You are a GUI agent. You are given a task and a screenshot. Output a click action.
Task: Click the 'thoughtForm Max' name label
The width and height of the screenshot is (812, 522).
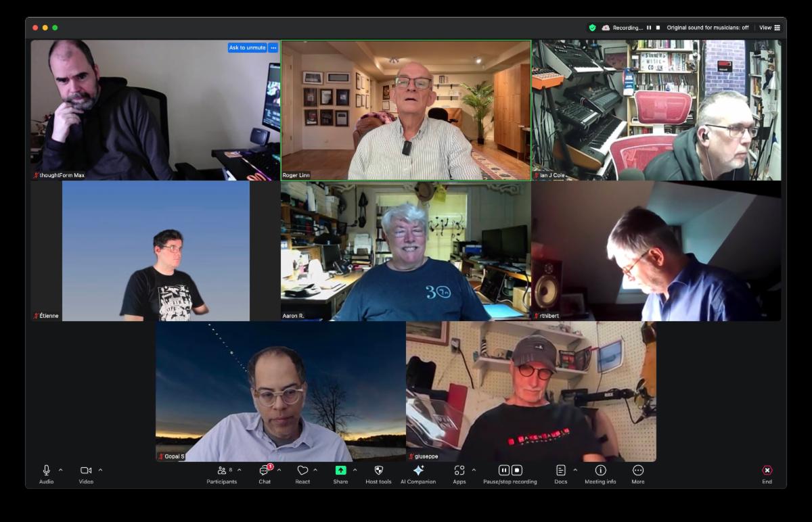click(x=62, y=175)
